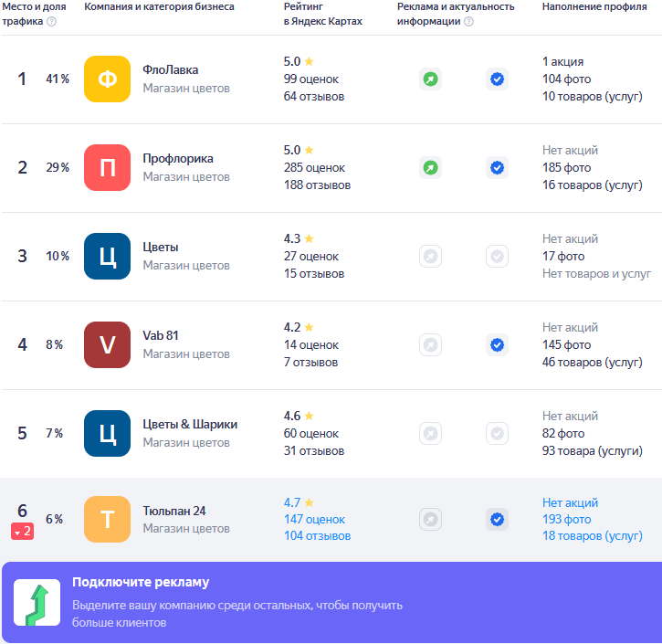This screenshot has height=644, width=662.
Task: Click the red position drop indicator badge
Action: click(x=23, y=532)
